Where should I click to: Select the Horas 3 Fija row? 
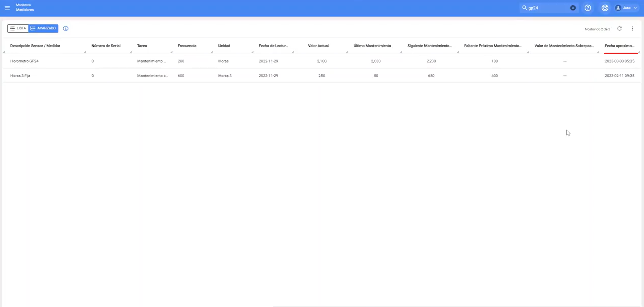click(20, 76)
